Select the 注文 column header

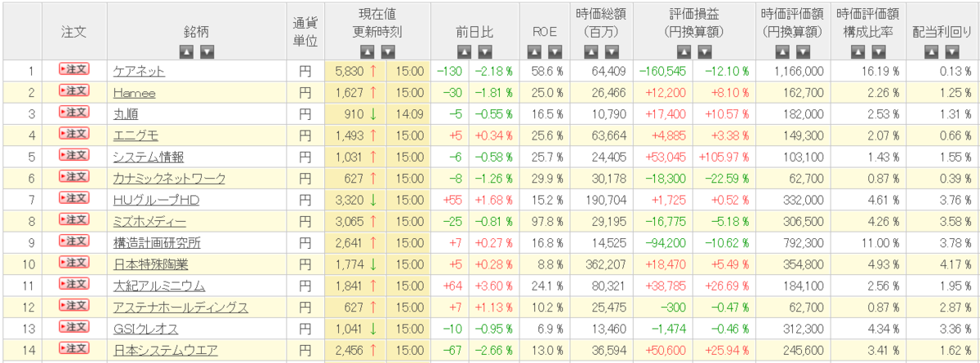[x=74, y=33]
